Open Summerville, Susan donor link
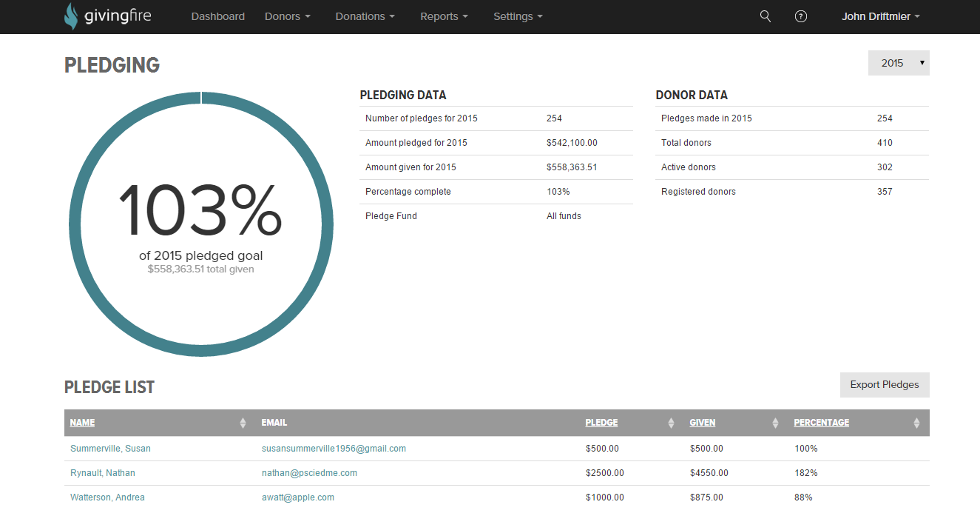This screenshot has width=980, height=516. [x=110, y=449]
